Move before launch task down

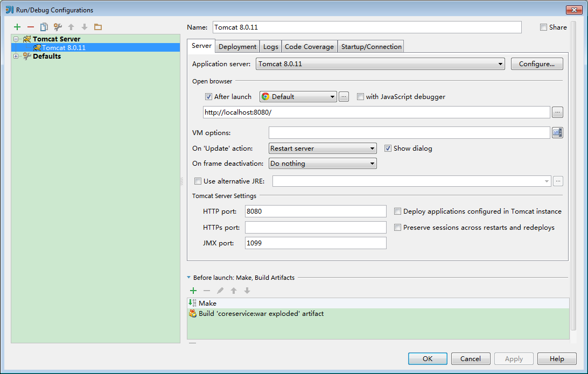(x=247, y=291)
